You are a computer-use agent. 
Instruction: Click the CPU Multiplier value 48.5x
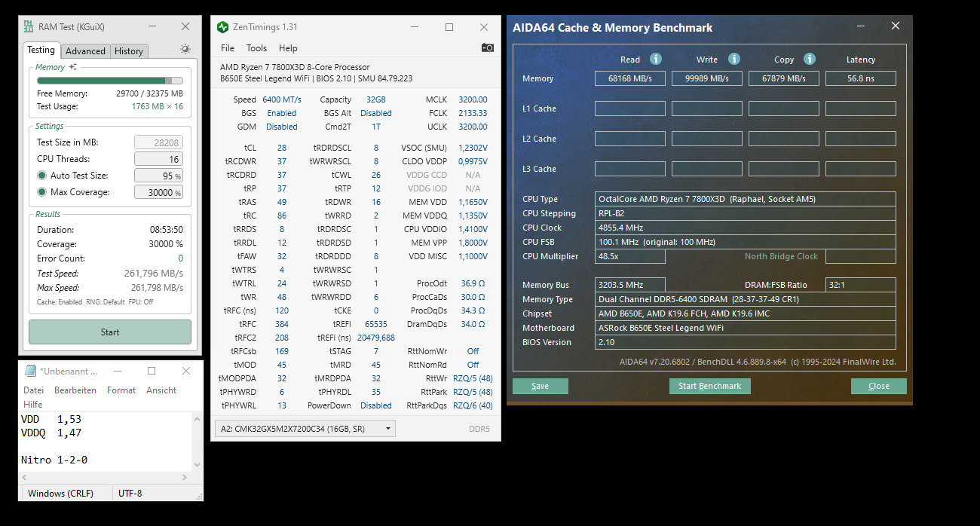[630, 256]
